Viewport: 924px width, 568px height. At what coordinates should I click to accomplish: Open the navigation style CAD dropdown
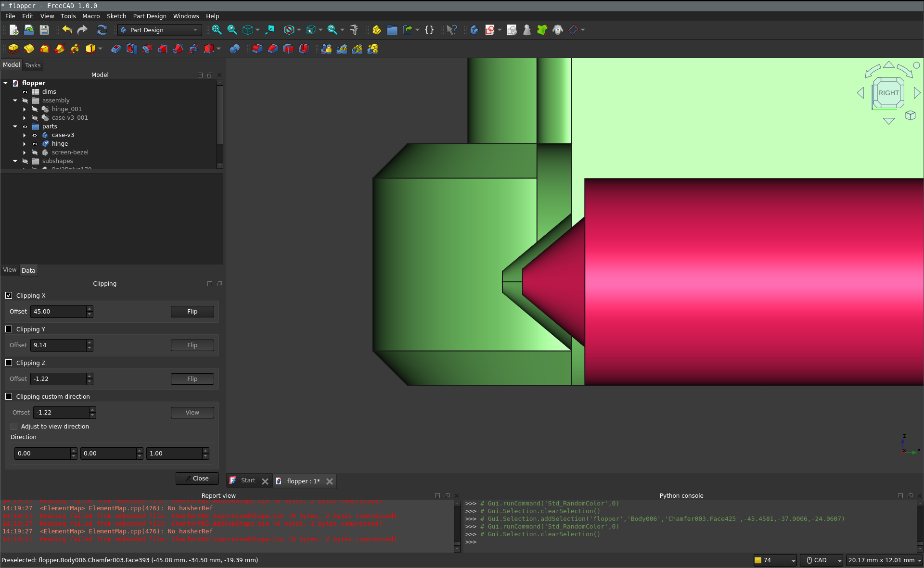[x=821, y=560]
